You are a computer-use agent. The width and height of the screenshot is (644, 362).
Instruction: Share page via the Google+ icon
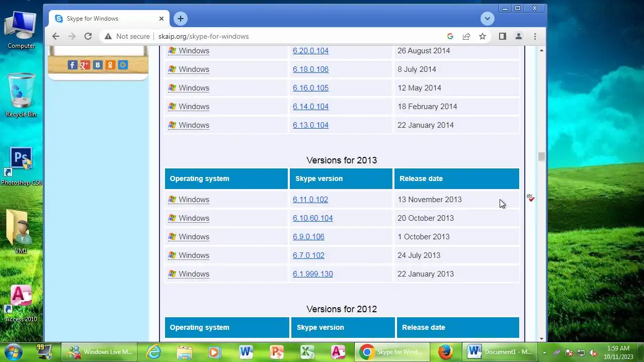click(x=85, y=65)
